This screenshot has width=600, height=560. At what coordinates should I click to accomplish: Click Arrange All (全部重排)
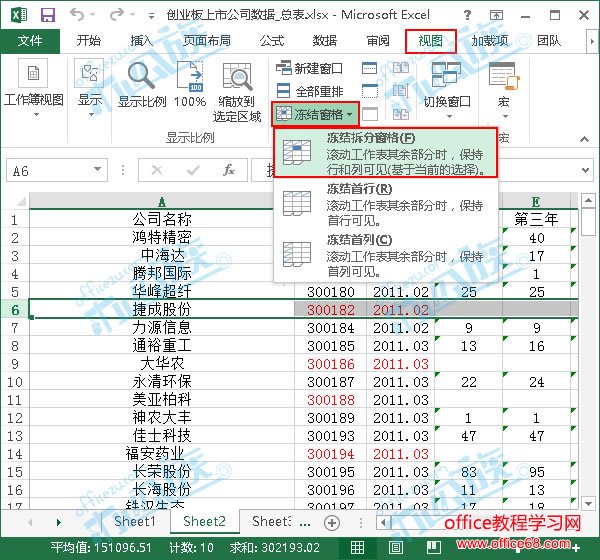click(309, 91)
